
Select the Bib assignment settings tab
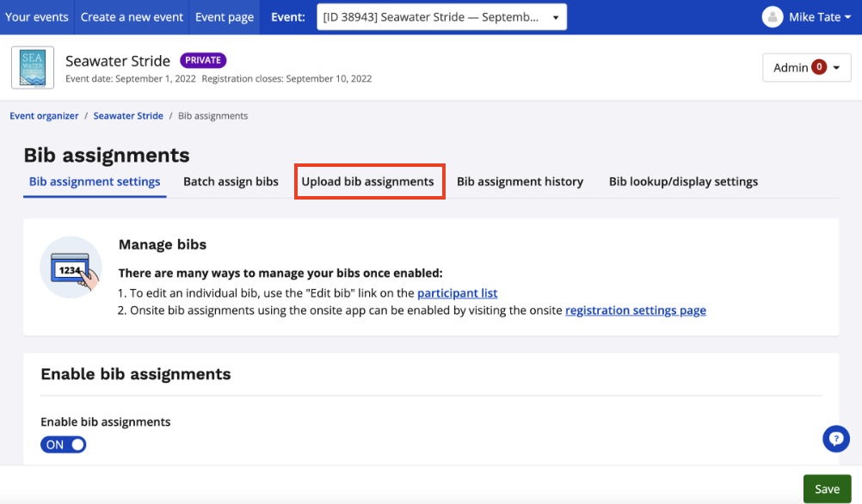click(x=95, y=182)
